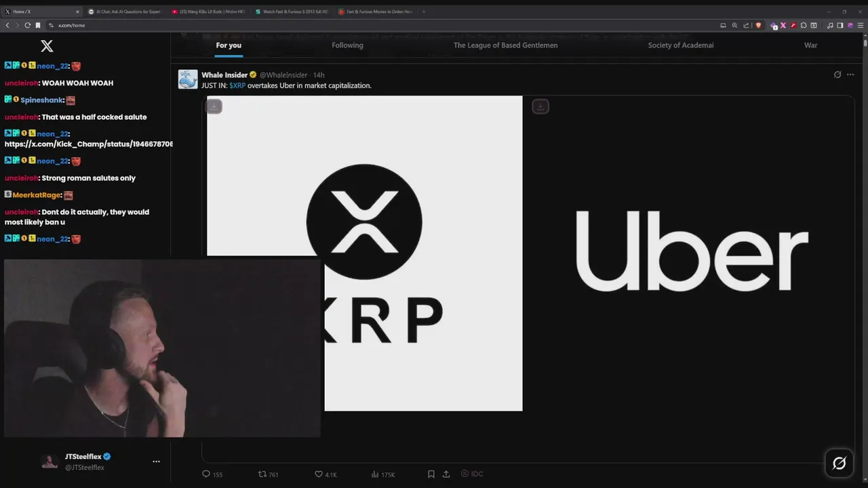Switch to Home / X browser tab

click(x=41, y=12)
